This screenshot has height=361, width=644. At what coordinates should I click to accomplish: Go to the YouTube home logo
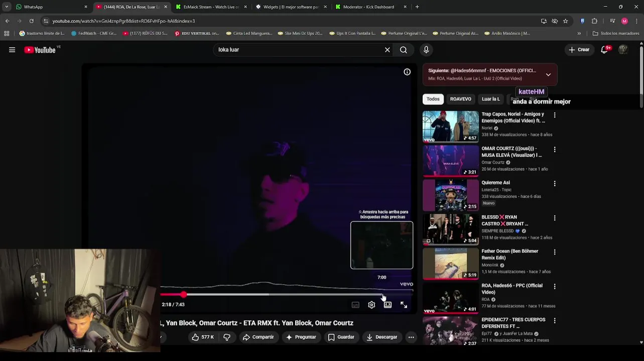tap(40, 50)
